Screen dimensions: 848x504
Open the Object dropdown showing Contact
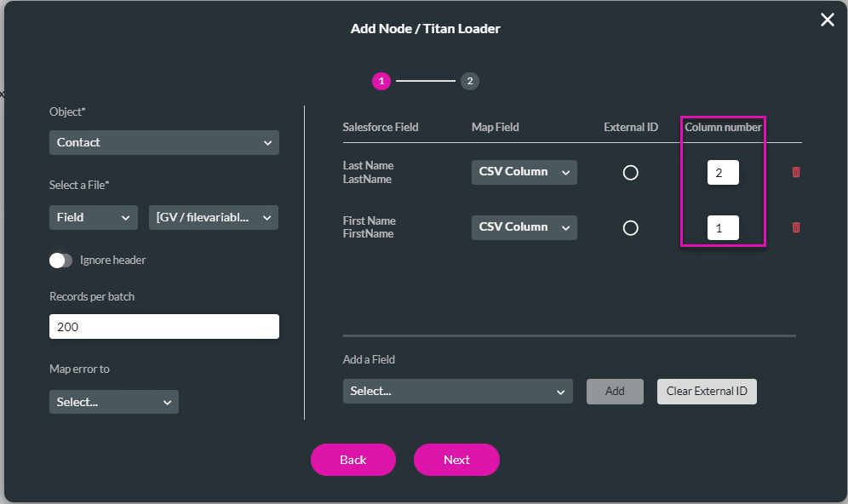(x=163, y=142)
